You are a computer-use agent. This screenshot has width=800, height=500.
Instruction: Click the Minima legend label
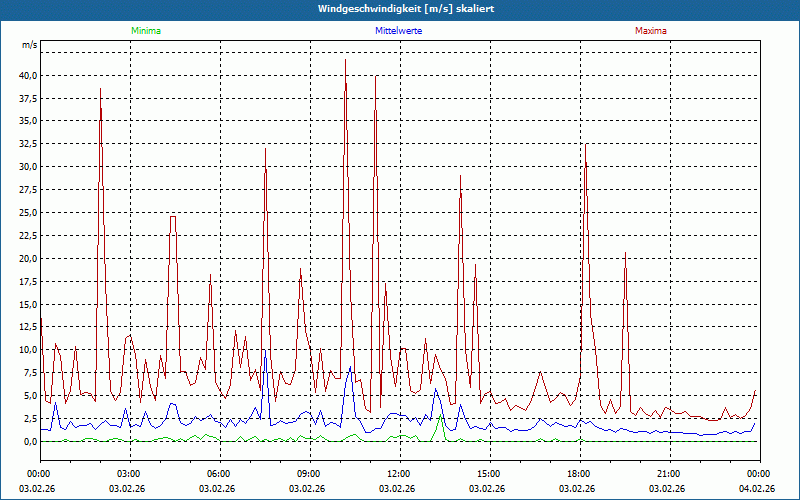click(145, 31)
